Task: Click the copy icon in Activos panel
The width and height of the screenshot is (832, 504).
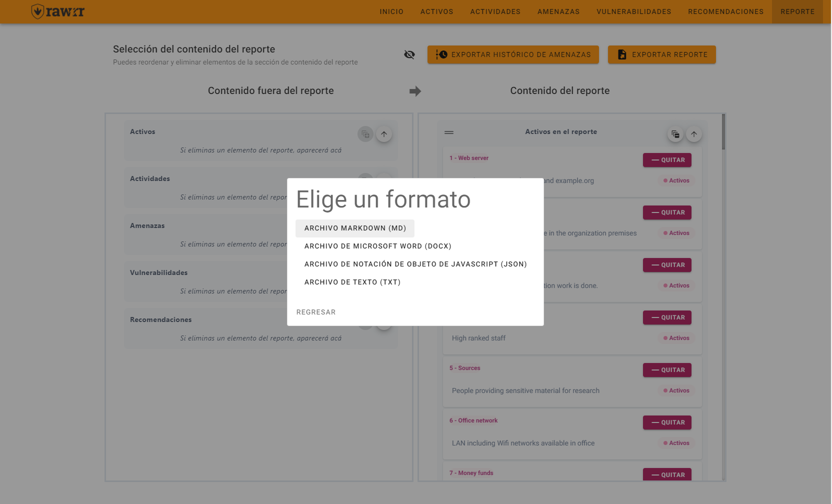Action: (x=365, y=134)
